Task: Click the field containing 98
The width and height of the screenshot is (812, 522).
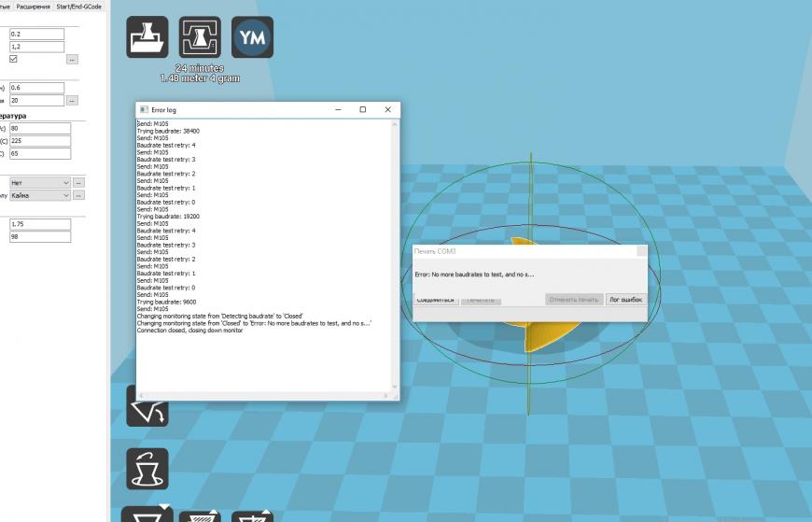Action: point(40,237)
